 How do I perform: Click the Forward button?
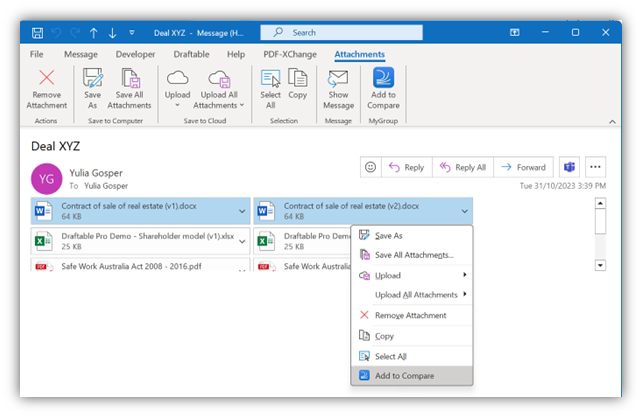click(522, 167)
